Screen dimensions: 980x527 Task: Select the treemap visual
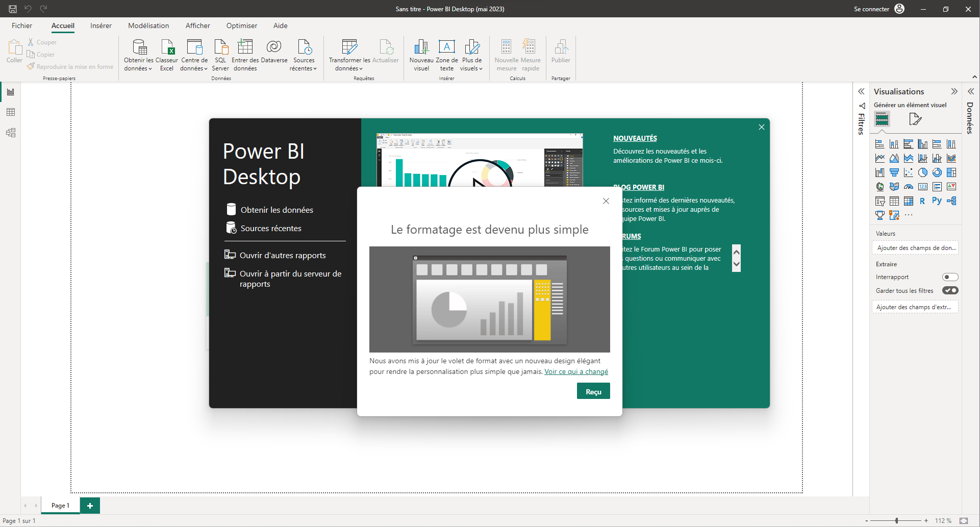951,172
